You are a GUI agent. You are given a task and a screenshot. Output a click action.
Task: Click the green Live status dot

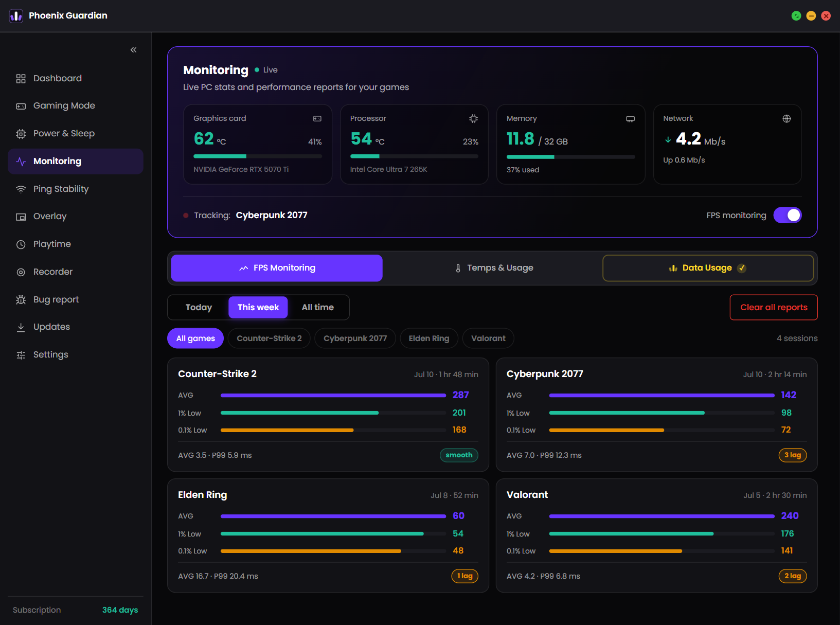(x=257, y=70)
